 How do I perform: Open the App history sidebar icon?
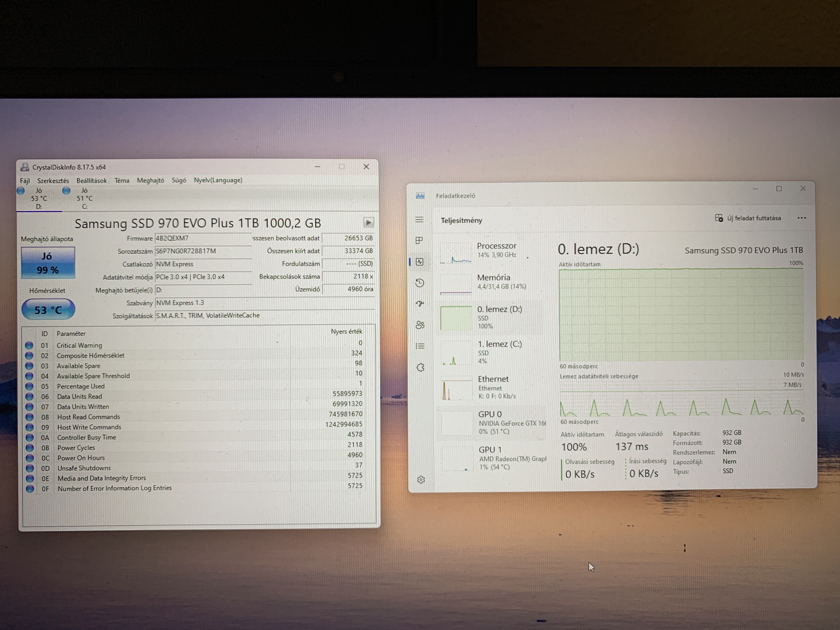click(x=420, y=282)
